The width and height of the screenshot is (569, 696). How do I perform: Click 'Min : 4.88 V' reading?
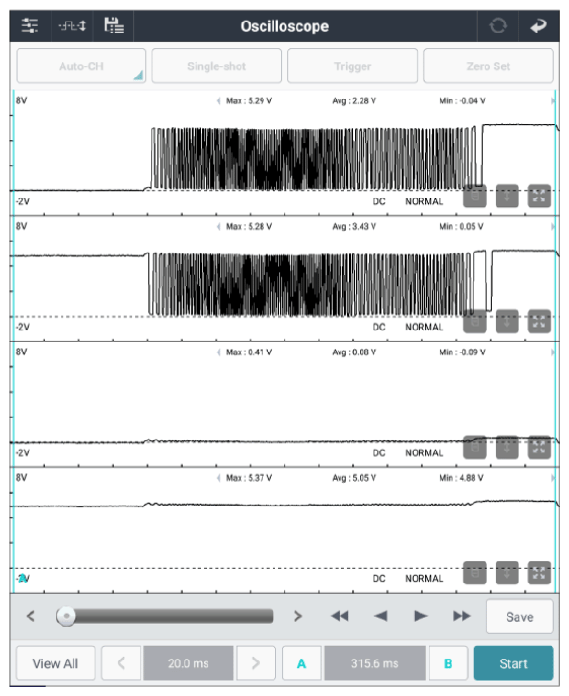[x=461, y=478]
